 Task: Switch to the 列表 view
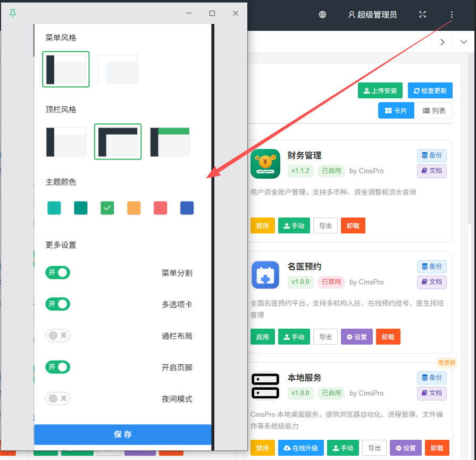(x=433, y=111)
